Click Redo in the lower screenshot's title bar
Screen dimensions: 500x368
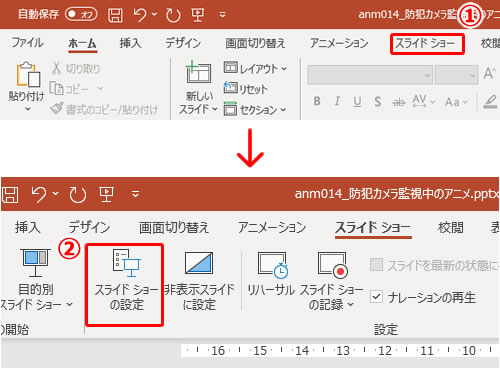pyautogui.click(x=77, y=194)
